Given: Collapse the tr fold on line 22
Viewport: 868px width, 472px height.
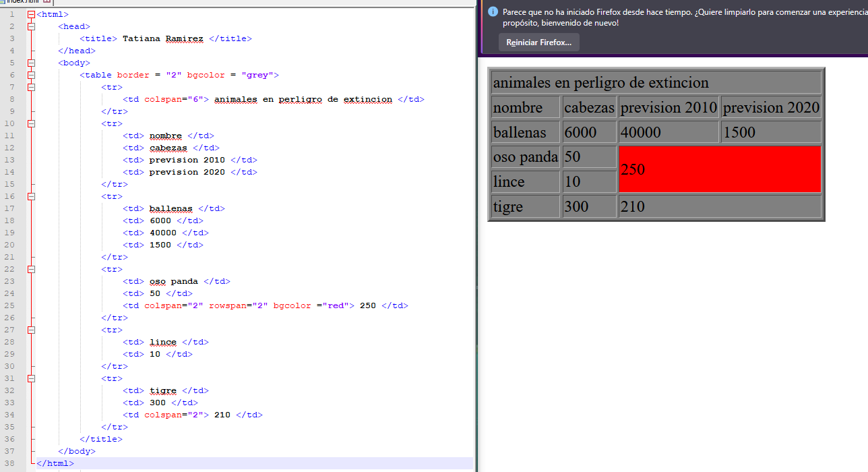Looking at the screenshot, I should click(x=31, y=269).
